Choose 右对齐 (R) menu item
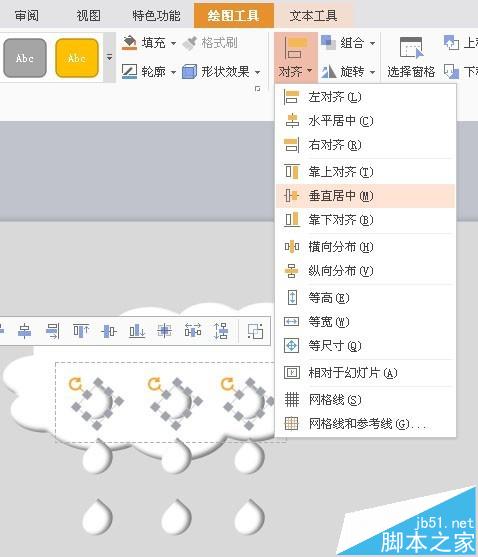Image resolution: width=478 pixels, height=557 pixels. 365,145
